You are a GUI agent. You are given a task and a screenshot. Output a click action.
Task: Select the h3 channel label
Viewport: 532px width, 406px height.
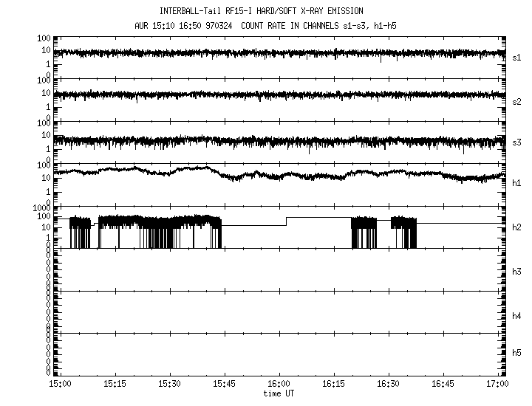coord(516,272)
